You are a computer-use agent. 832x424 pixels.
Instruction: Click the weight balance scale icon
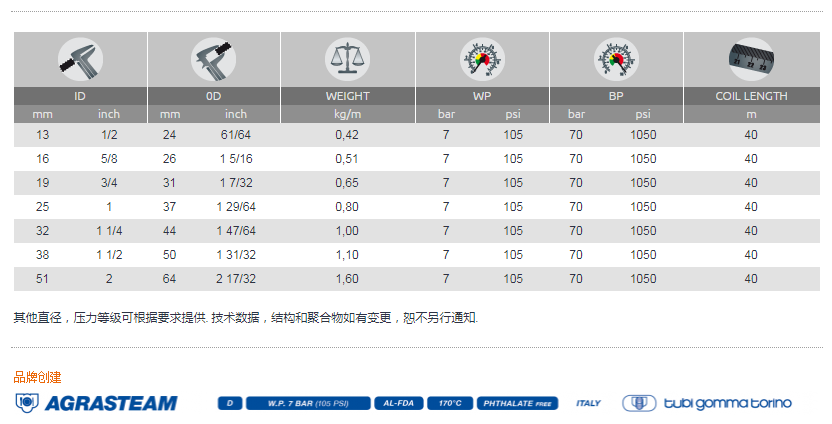pyautogui.click(x=347, y=59)
